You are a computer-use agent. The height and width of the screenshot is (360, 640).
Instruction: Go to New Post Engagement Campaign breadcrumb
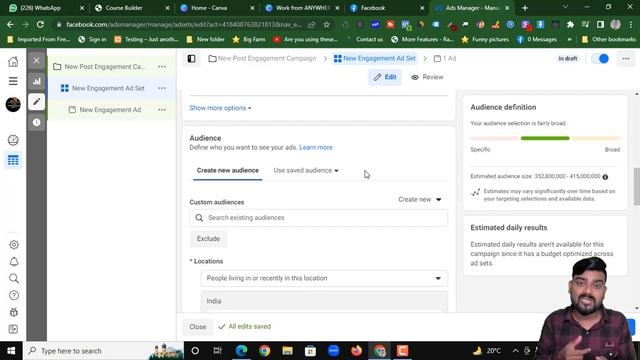[x=262, y=58]
